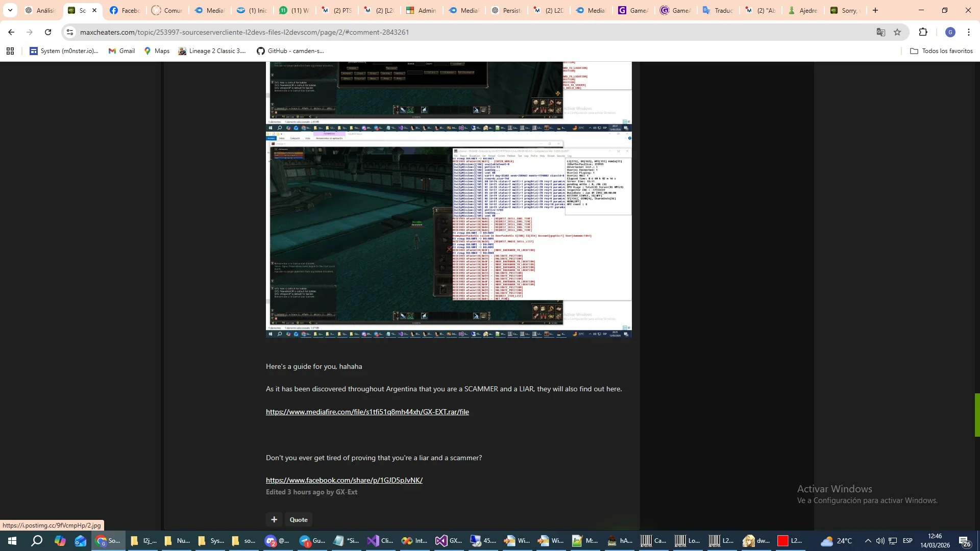The height and width of the screenshot is (551, 980).
Task: Open the weather 24°C widget
Action: (837, 541)
